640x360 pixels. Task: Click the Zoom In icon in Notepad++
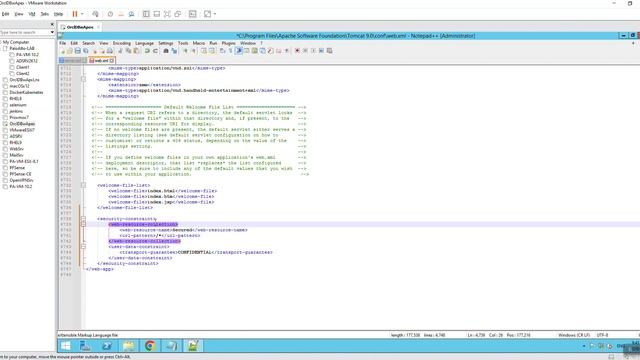point(186,51)
